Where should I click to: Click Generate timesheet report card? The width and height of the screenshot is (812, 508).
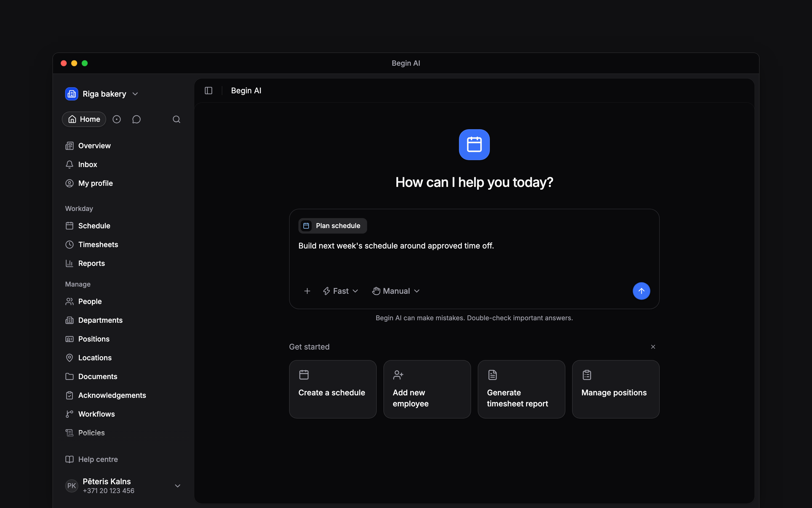point(521,389)
